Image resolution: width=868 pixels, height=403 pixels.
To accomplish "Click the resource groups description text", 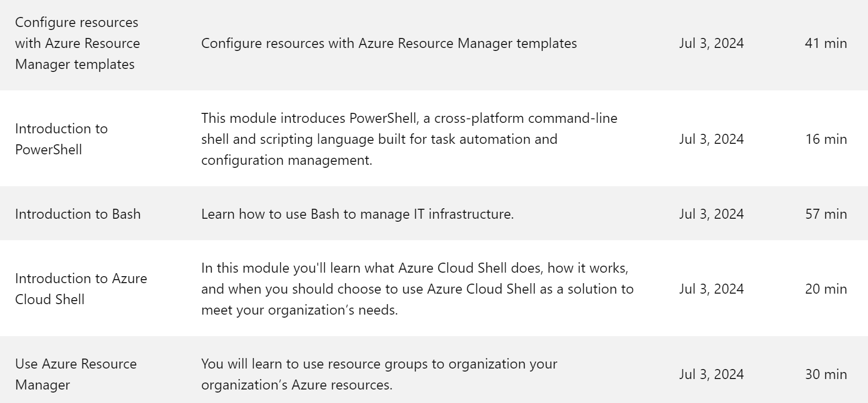I will [x=379, y=375].
